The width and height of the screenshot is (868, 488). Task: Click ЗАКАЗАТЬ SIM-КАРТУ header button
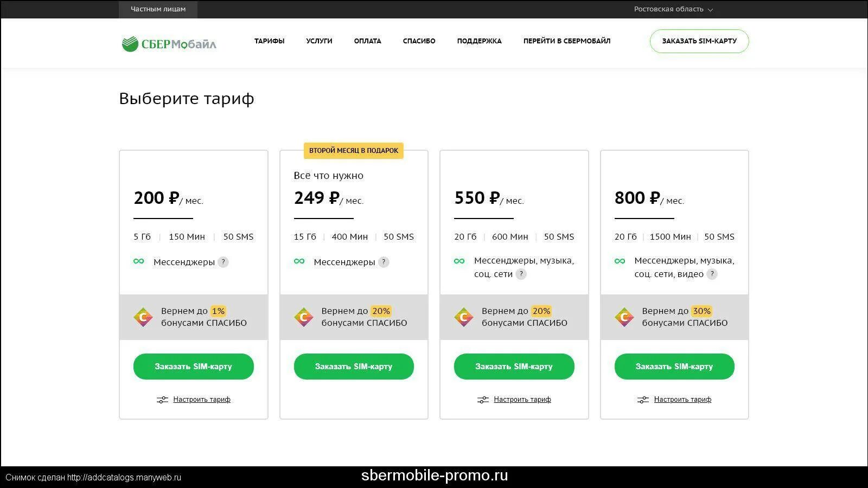(699, 41)
